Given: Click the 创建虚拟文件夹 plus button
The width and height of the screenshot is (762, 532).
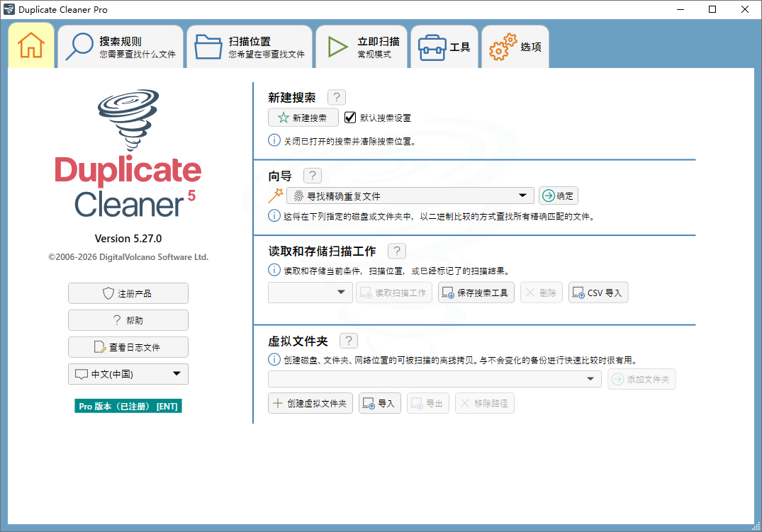Looking at the screenshot, I should [310, 403].
